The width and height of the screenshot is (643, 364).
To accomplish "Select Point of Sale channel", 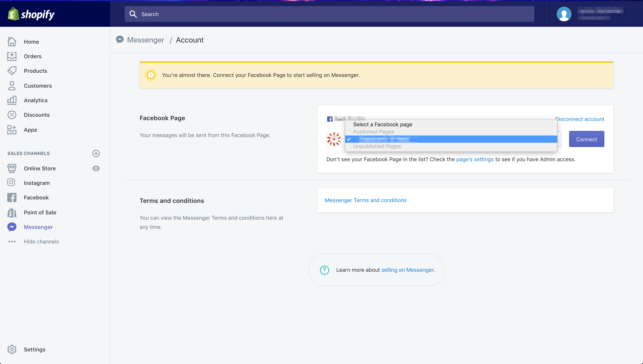I will [x=40, y=212].
